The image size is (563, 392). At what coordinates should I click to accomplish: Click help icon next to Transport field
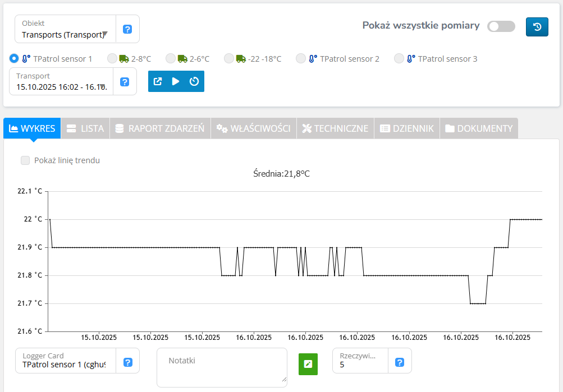pos(125,82)
